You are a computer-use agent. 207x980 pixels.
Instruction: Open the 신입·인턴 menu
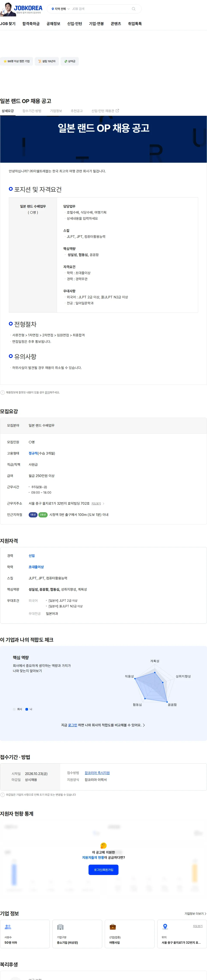tap(74, 24)
